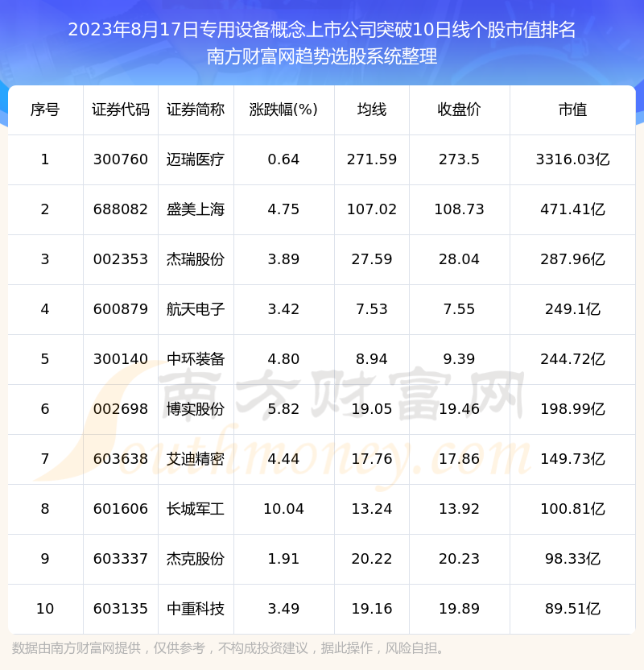Select the 收盘价 column header
The height and width of the screenshot is (670, 644).
(459, 110)
